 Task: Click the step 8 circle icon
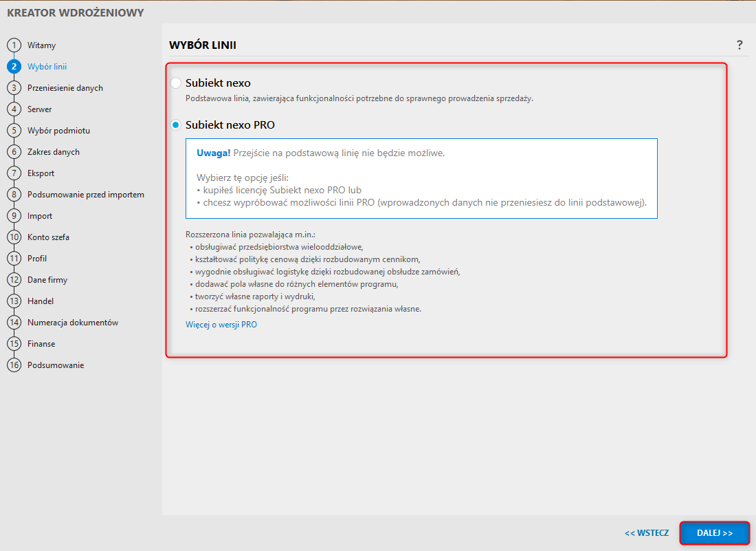[14, 195]
